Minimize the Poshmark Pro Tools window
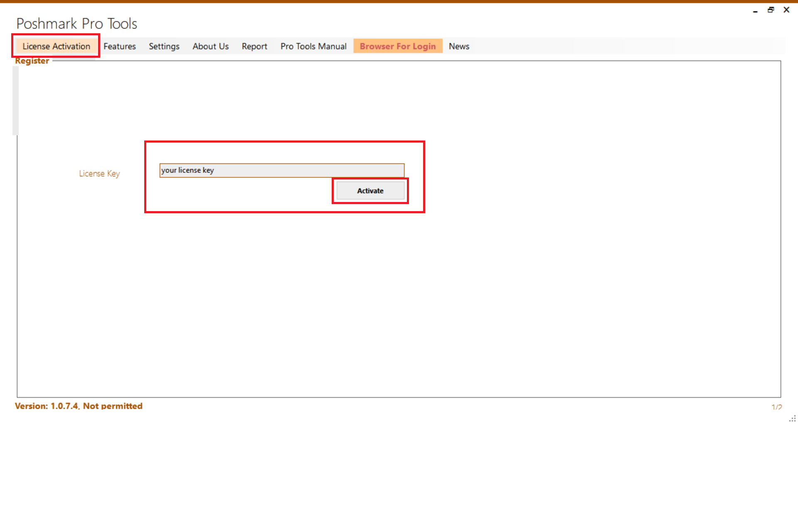798x532 pixels. coord(755,10)
